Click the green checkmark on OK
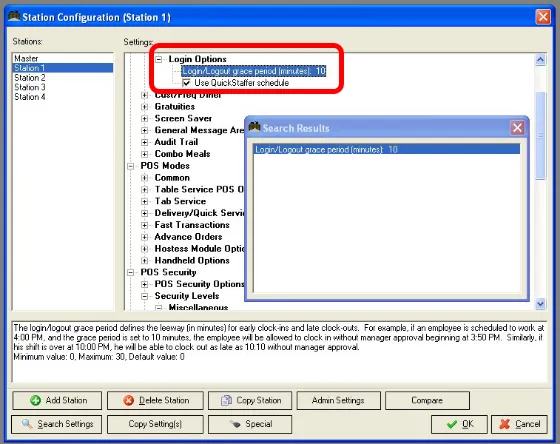The height and width of the screenshot is (444, 560). [452, 424]
